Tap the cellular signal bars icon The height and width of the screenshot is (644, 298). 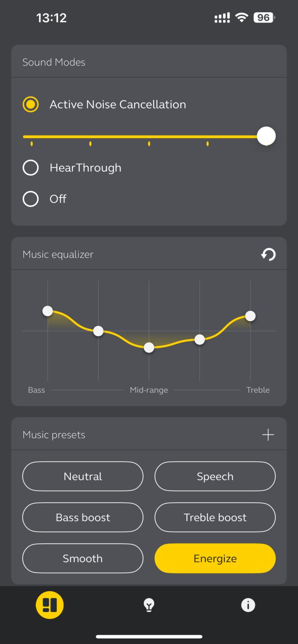[x=222, y=17]
